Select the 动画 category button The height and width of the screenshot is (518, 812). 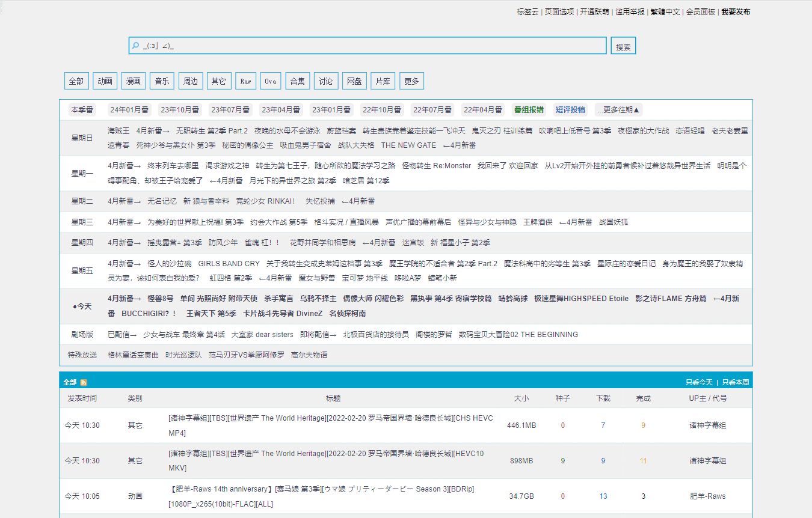coord(105,81)
